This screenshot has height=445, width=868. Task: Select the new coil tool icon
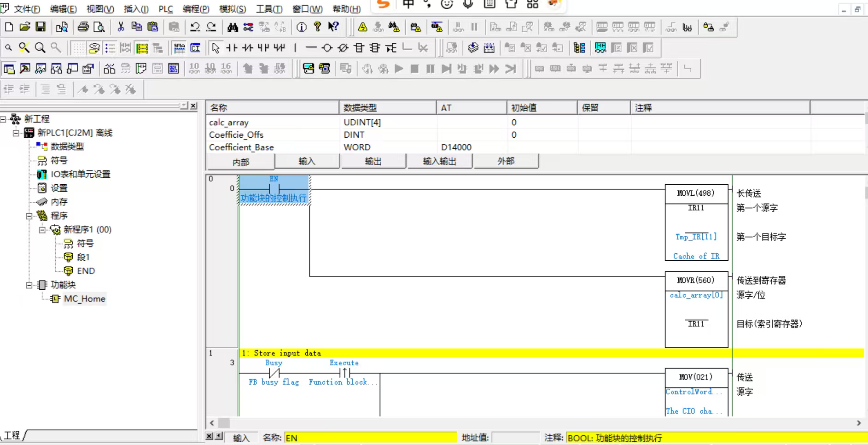(327, 48)
